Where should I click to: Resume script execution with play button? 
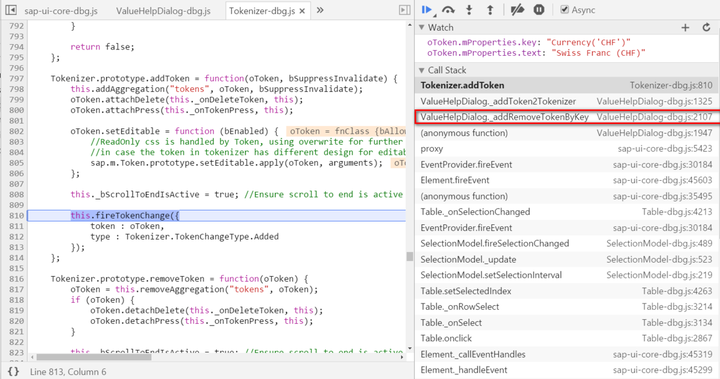pos(427,10)
